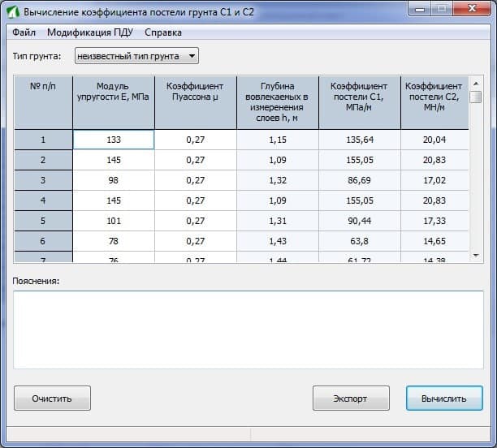Select row header number 2

[43, 160]
